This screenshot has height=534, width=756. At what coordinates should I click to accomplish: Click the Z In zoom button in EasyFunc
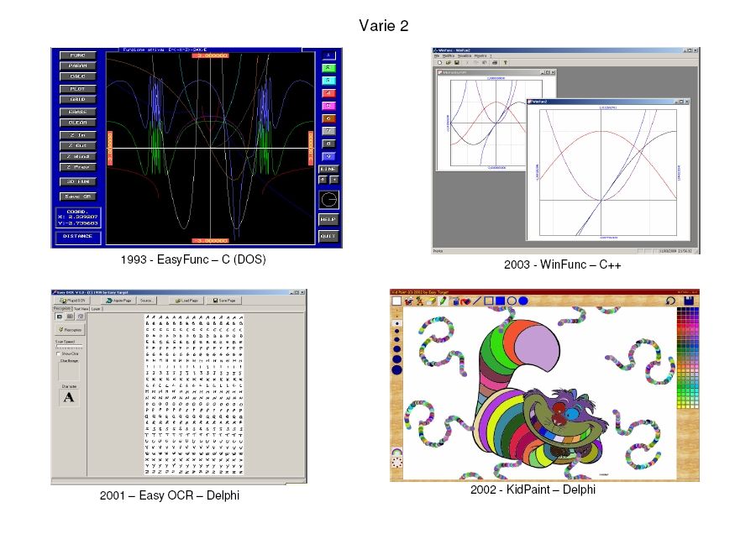tap(77, 135)
